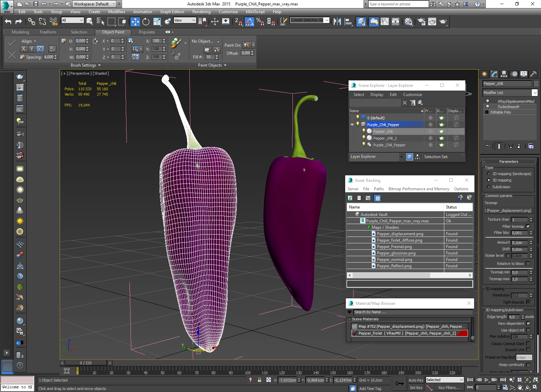Screen dimensions: 541x392
Task: Switch to the Freeform ribbon tab
Action: 48,32
